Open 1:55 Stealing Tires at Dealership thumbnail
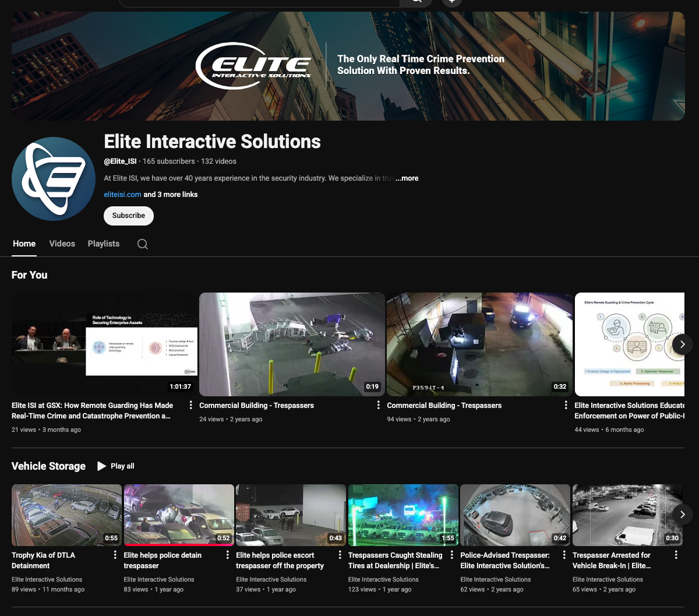The height and width of the screenshot is (616, 699). pyautogui.click(x=403, y=515)
